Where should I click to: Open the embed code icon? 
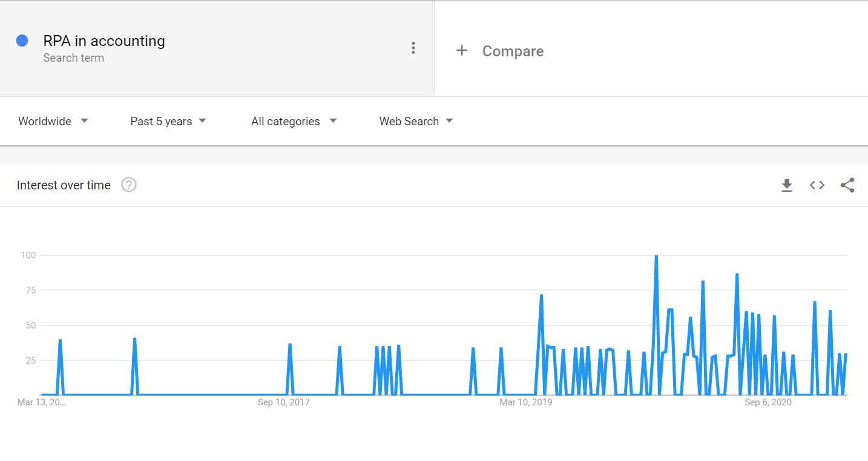817,185
